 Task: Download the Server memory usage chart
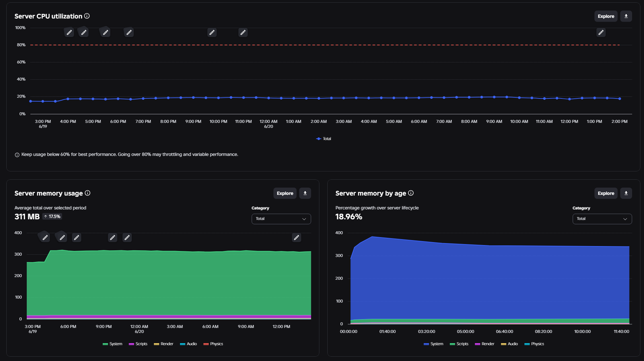point(305,193)
